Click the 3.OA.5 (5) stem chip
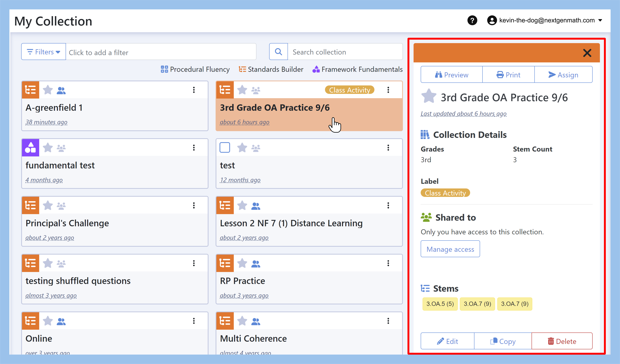 (440, 304)
